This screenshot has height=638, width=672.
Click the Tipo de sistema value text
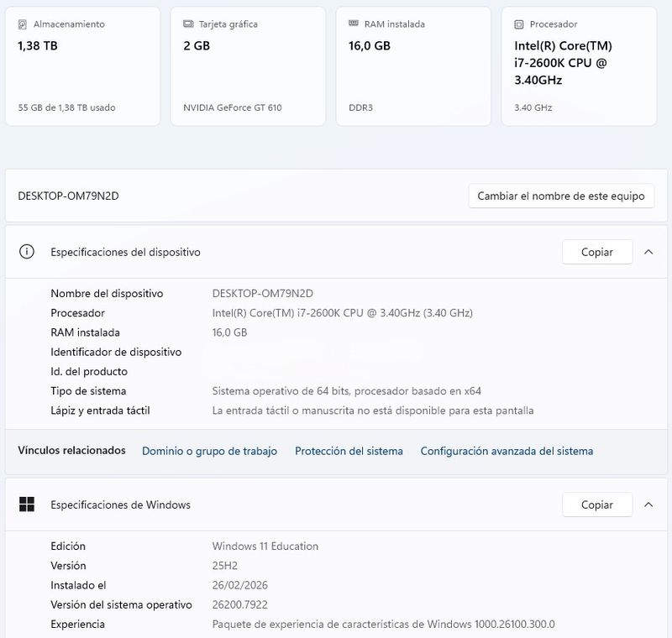click(x=347, y=391)
